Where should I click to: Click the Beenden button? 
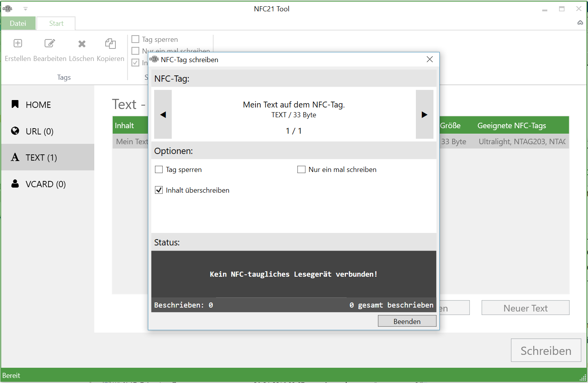(x=407, y=321)
